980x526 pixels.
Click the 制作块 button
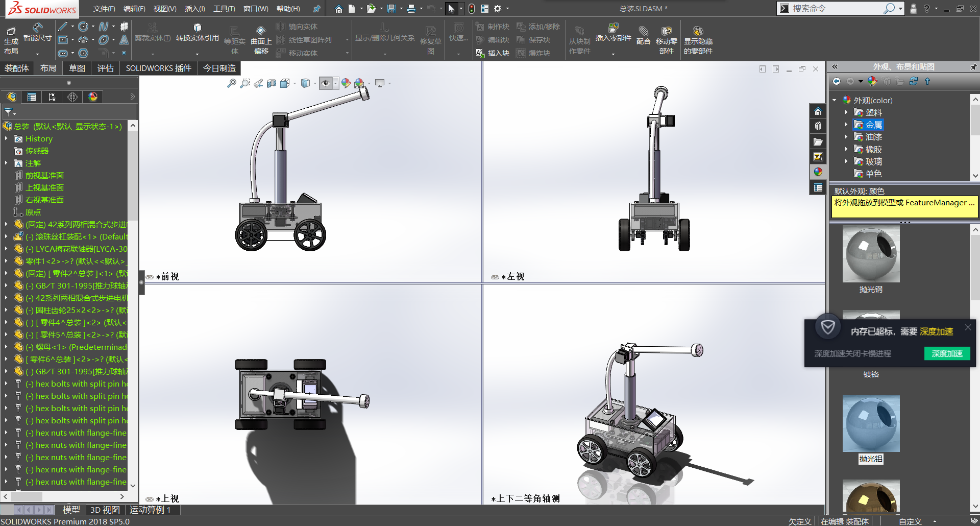pyautogui.click(x=493, y=27)
